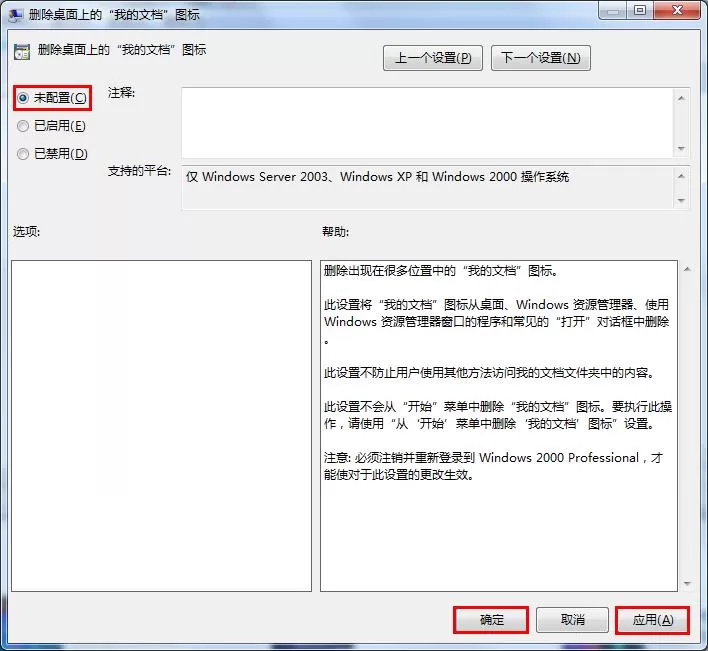The image size is (708, 651).
Task: Close the dialog with the X button
Action: [x=677, y=10]
